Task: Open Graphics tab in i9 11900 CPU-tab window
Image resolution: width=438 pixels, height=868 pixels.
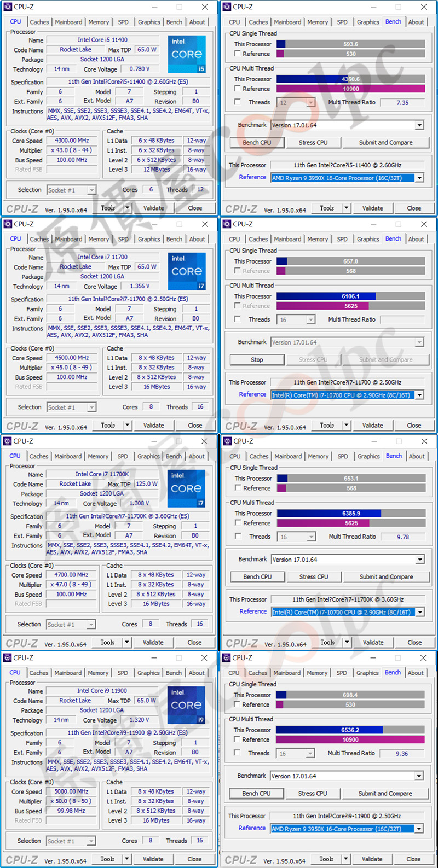Action: coord(148,673)
